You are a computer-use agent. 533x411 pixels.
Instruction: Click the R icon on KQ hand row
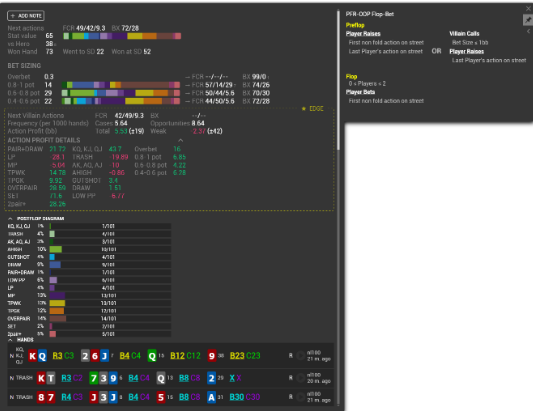291,356
